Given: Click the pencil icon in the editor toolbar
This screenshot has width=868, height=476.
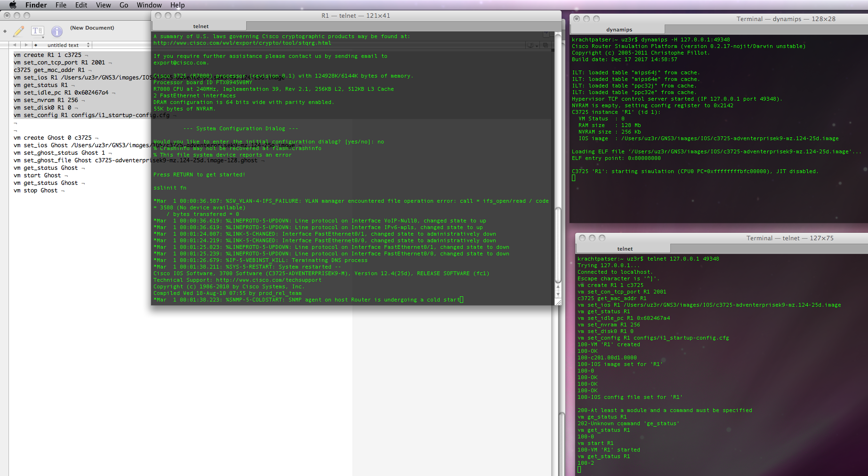Looking at the screenshot, I should pos(19,32).
